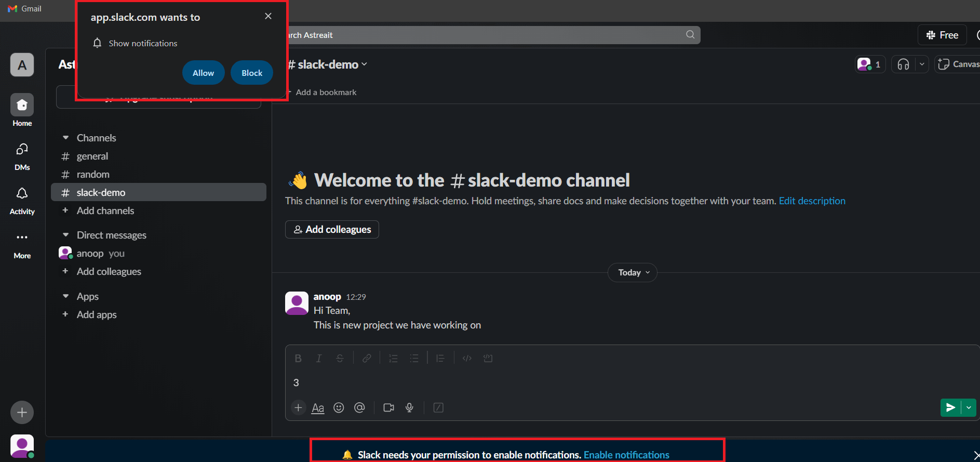
Task: Open the Activity bell section
Action: pos(22,201)
